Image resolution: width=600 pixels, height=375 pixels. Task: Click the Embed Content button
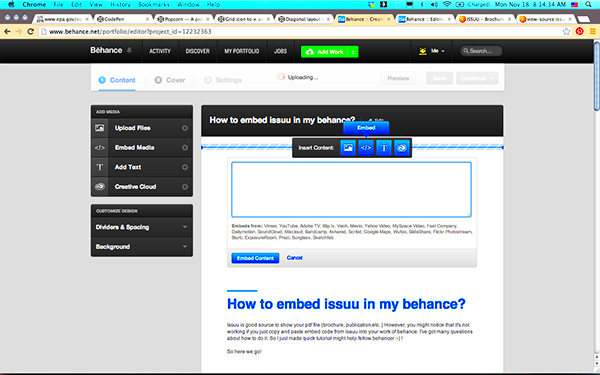click(x=255, y=258)
